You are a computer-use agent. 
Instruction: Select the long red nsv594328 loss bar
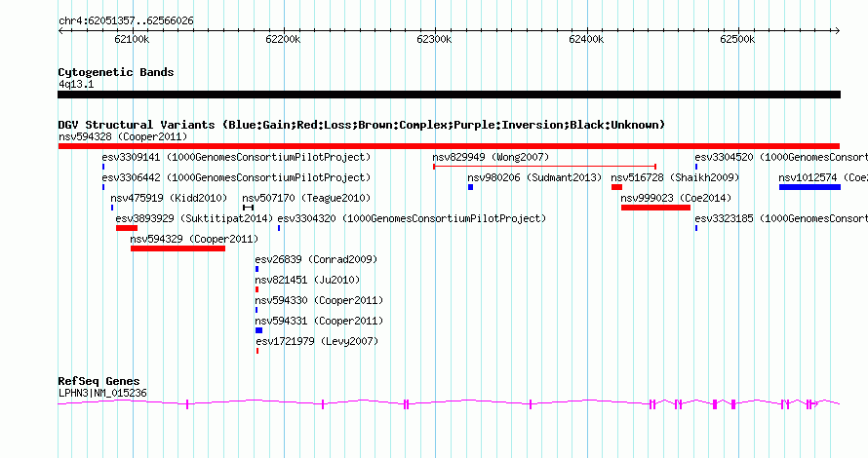tap(449, 146)
